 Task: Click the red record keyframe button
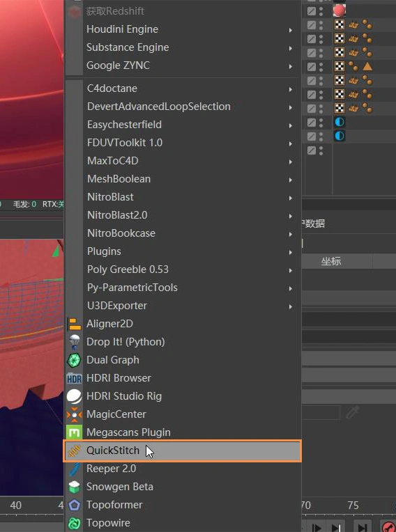pos(388,527)
